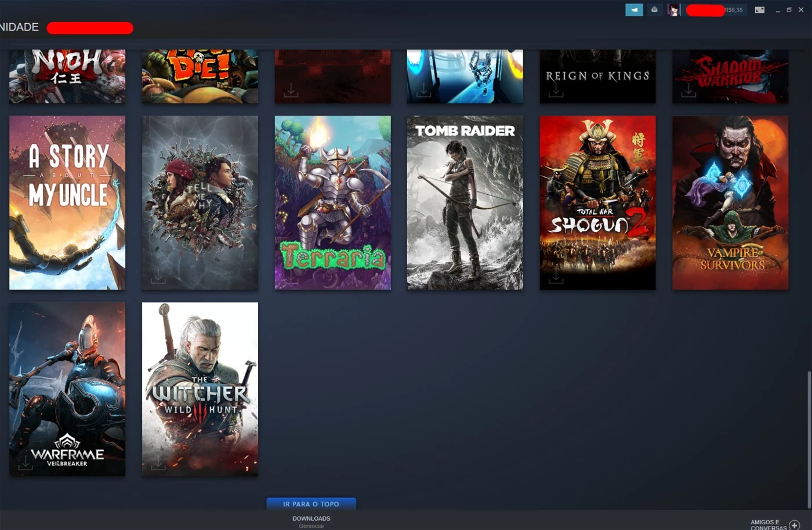Open Amigos e Conversas panel
Image resolution: width=812 pixels, height=530 pixels.
[768, 525]
